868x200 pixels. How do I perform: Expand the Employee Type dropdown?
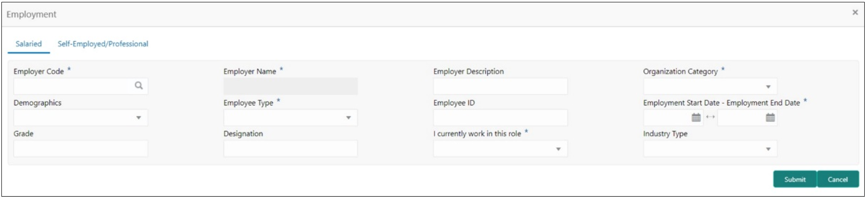pos(348,118)
